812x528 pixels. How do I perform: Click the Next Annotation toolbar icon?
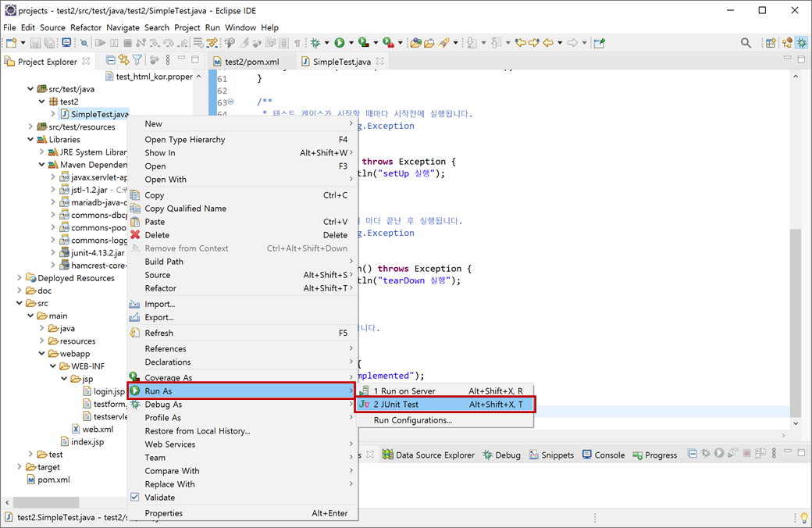click(x=472, y=43)
